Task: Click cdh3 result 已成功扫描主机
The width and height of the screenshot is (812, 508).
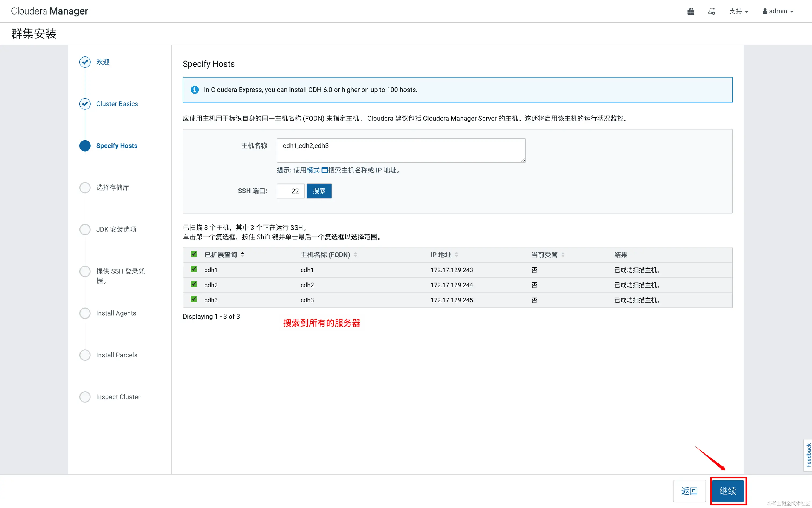Action: click(637, 300)
